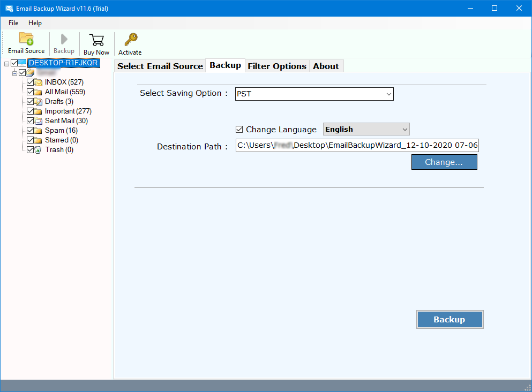Select Starred (0) folder label
The width and height of the screenshot is (532, 392).
62,140
